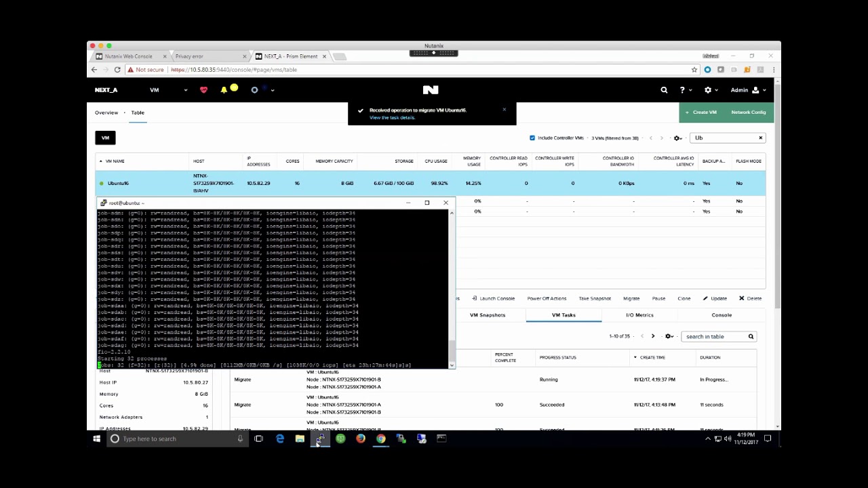Sort by CPU USAGE column header
The width and height of the screenshot is (868, 488).
pos(436,161)
